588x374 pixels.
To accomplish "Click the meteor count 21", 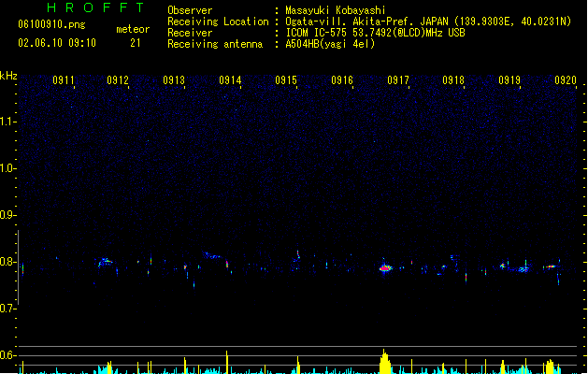I will pos(136,43).
